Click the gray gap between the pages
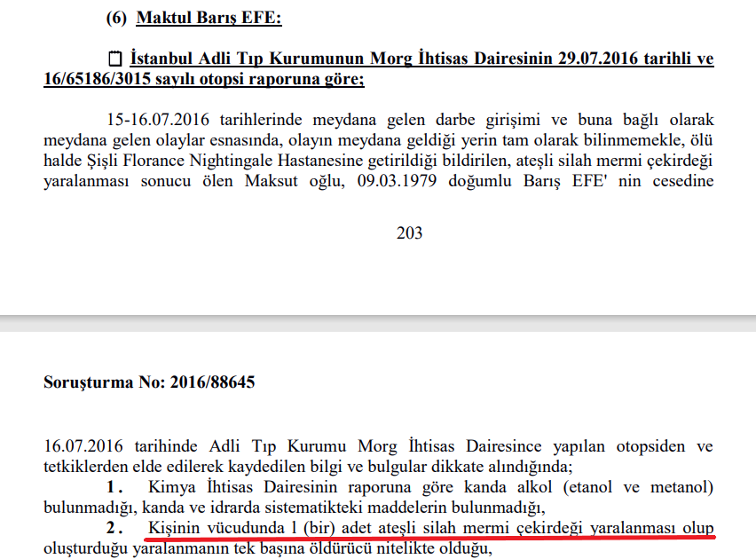The image size is (756, 559). (x=378, y=322)
